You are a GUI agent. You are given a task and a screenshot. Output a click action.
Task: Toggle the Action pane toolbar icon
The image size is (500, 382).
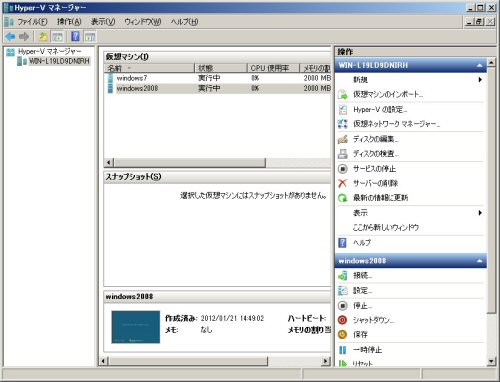coord(90,37)
